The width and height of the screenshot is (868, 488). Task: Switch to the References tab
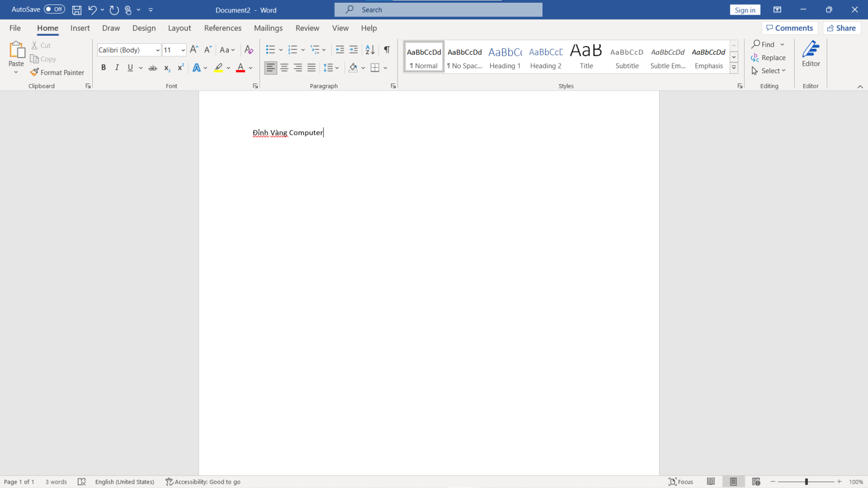(222, 28)
